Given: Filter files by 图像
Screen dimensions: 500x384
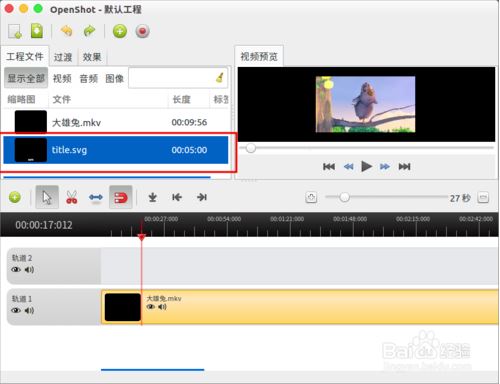Looking at the screenshot, I should tap(115, 78).
